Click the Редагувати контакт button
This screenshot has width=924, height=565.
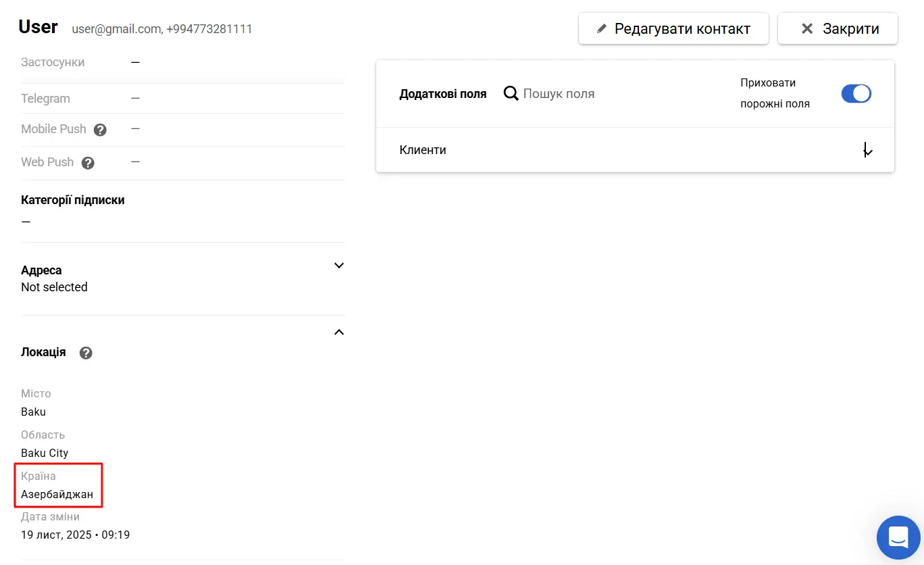pos(673,28)
